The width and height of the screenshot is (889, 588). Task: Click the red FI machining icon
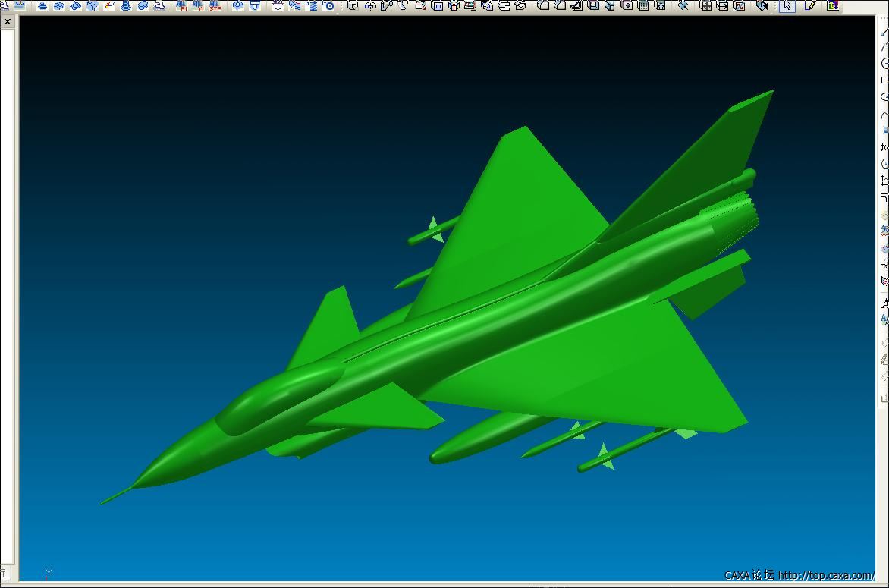tap(181, 5)
